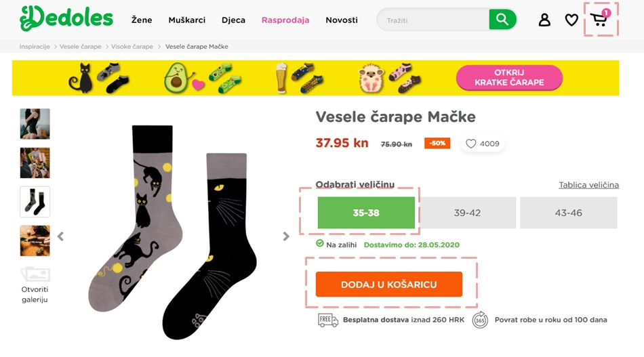
Task: Open the Rasprodaja menu item
Action: [x=285, y=20]
